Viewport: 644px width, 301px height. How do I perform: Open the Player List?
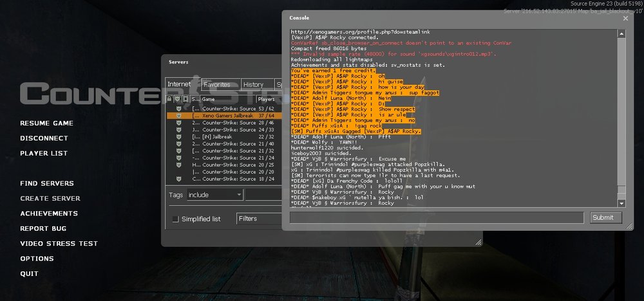(x=44, y=153)
